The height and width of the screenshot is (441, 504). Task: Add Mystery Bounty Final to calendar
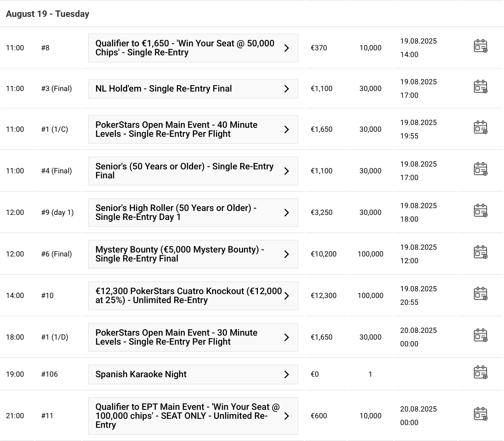pyautogui.click(x=480, y=252)
